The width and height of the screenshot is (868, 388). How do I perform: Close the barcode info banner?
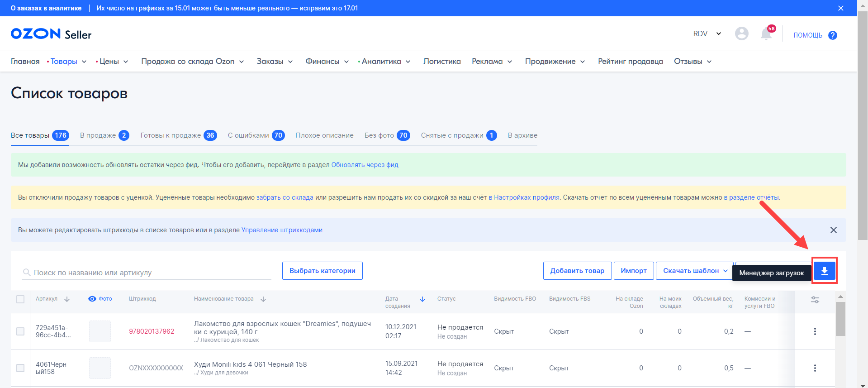[x=833, y=230]
